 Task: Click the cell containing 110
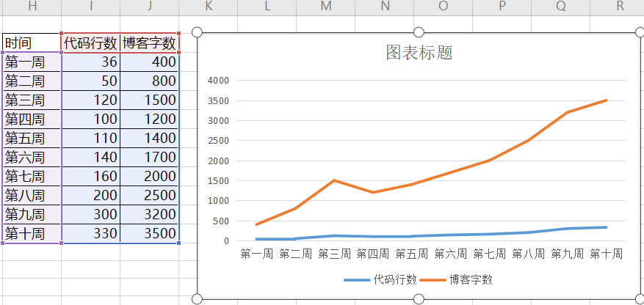(91, 138)
